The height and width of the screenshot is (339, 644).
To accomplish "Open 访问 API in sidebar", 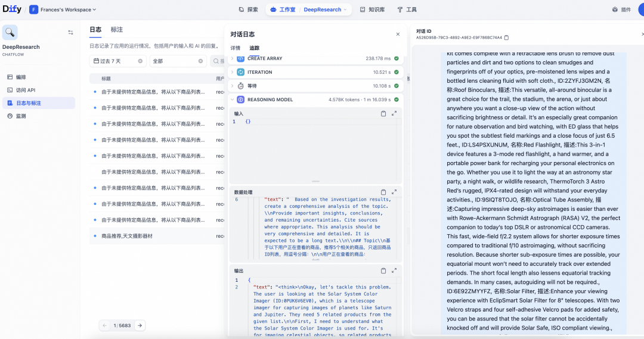I will [26, 90].
